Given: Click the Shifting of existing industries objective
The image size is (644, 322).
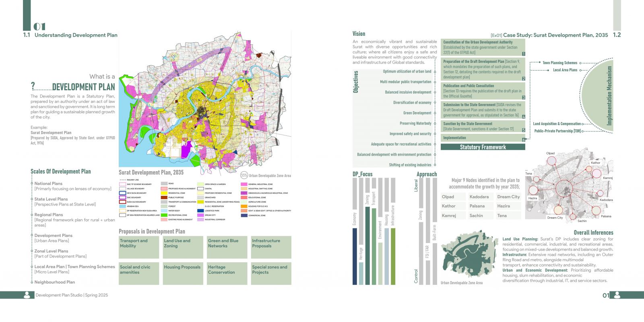Looking at the screenshot, I should coord(410,165).
